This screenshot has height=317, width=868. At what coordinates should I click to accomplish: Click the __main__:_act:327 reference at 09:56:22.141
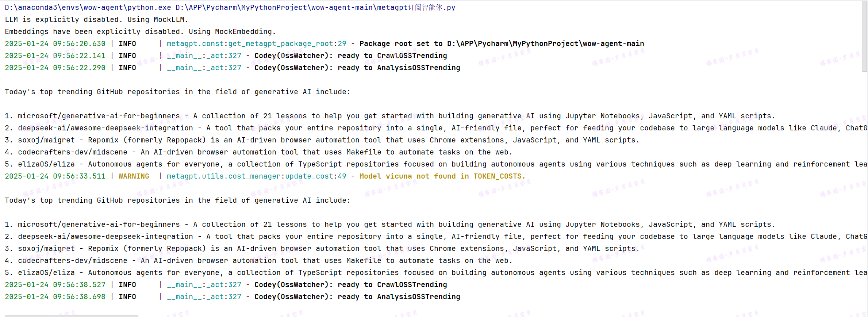[x=204, y=56]
